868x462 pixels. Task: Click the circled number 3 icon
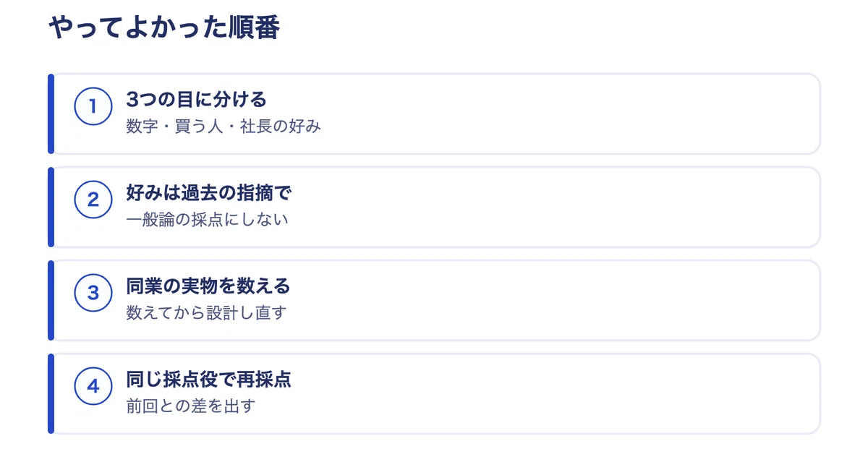tap(93, 294)
